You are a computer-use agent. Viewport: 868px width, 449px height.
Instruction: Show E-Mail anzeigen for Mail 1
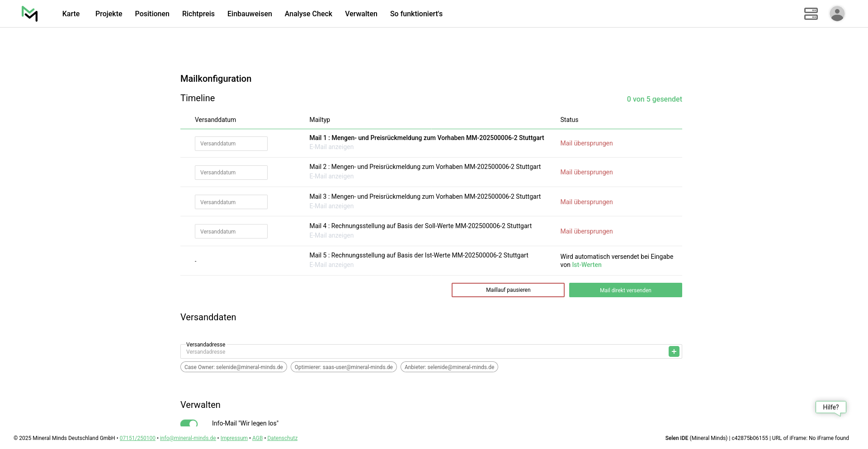[x=331, y=147]
